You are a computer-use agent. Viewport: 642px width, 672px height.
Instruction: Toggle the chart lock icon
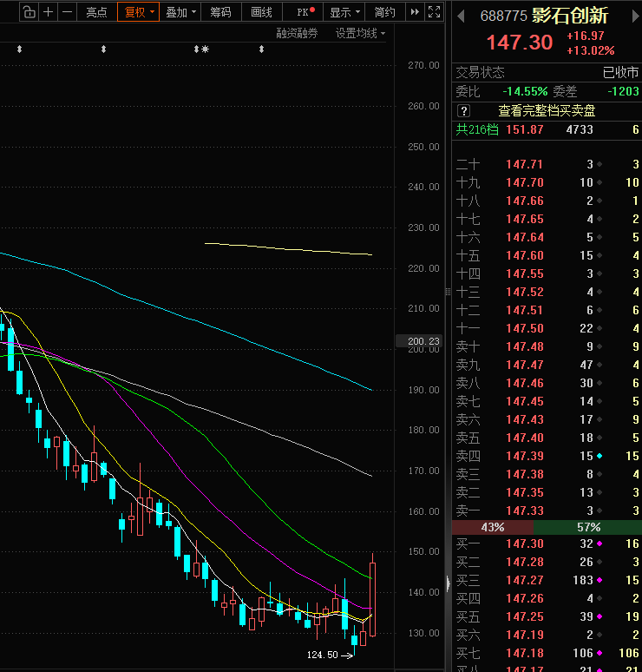[29, 12]
